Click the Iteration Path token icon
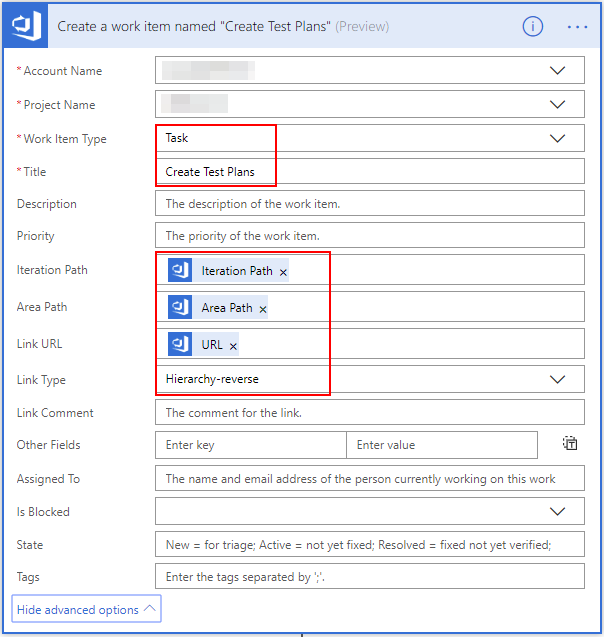The height and width of the screenshot is (637, 604). (x=180, y=271)
